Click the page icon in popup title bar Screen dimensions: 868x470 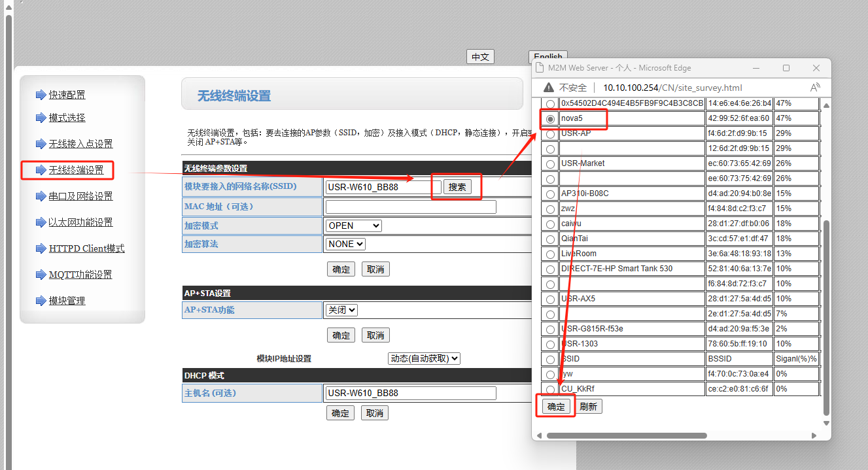coord(540,68)
